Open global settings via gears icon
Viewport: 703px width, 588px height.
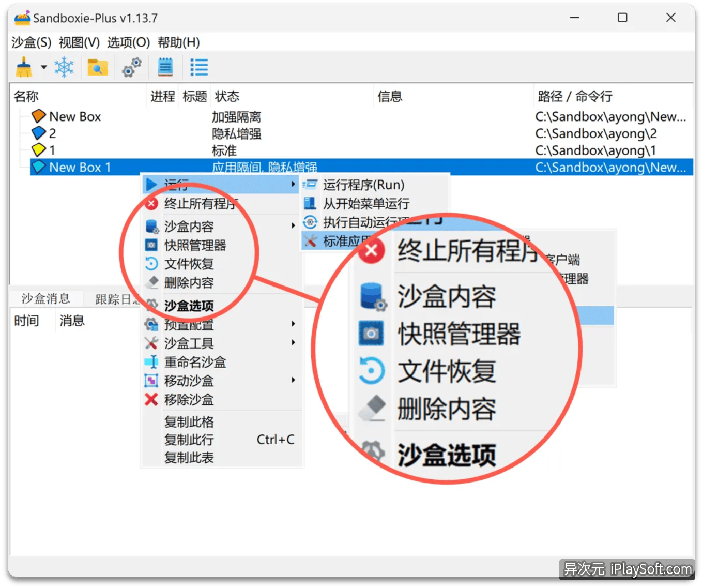click(131, 67)
